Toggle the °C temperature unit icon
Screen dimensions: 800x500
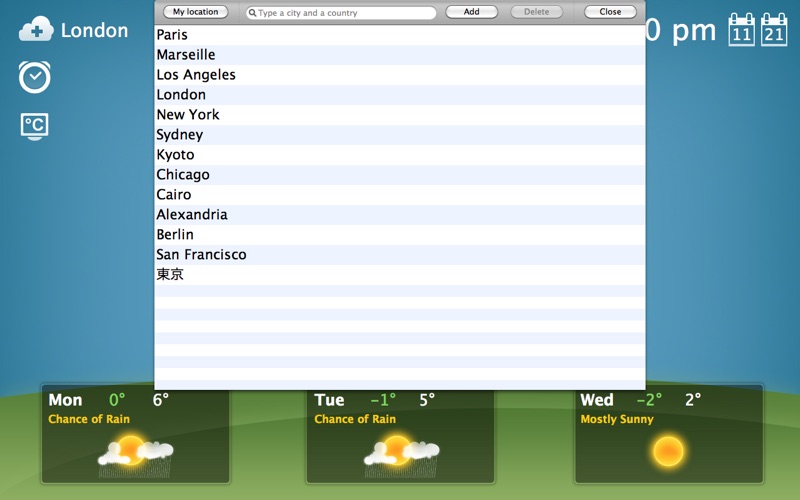(x=35, y=126)
